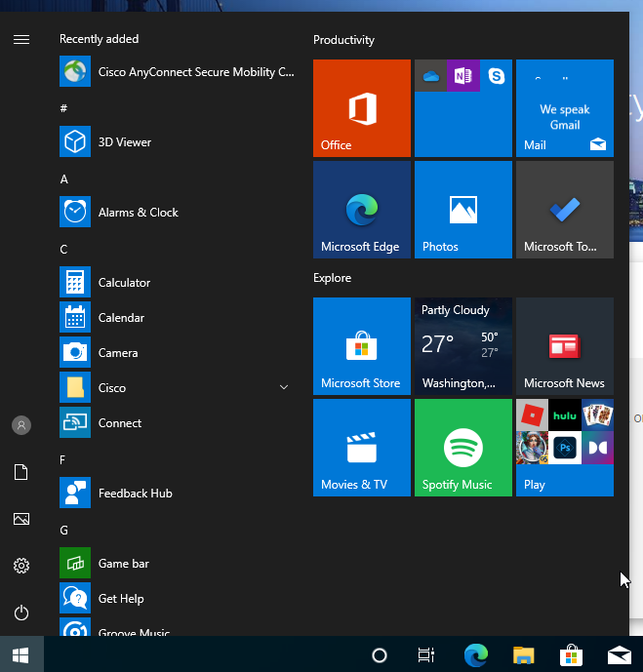This screenshot has height=672, width=643.
Task: Open the Weather tile for Washington
Action: [x=463, y=346]
